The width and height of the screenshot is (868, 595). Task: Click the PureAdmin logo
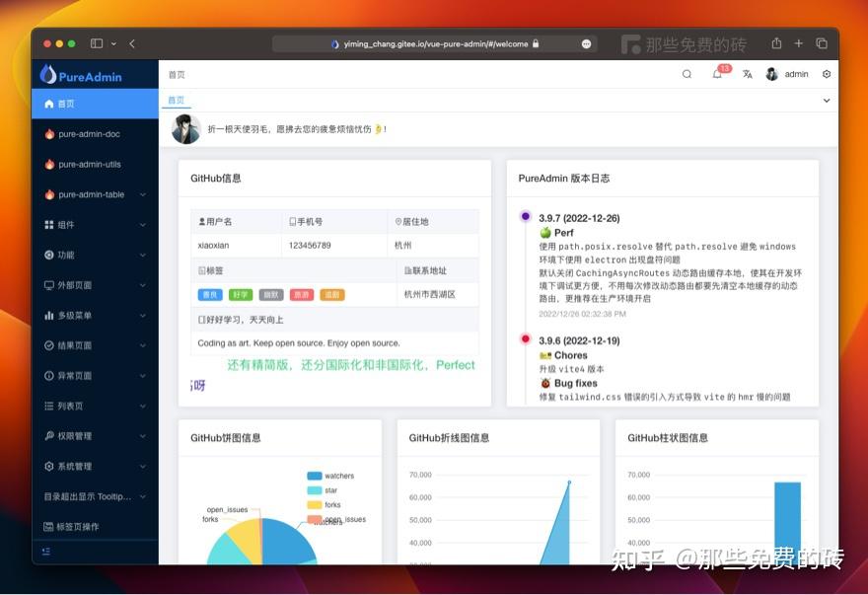(81, 75)
